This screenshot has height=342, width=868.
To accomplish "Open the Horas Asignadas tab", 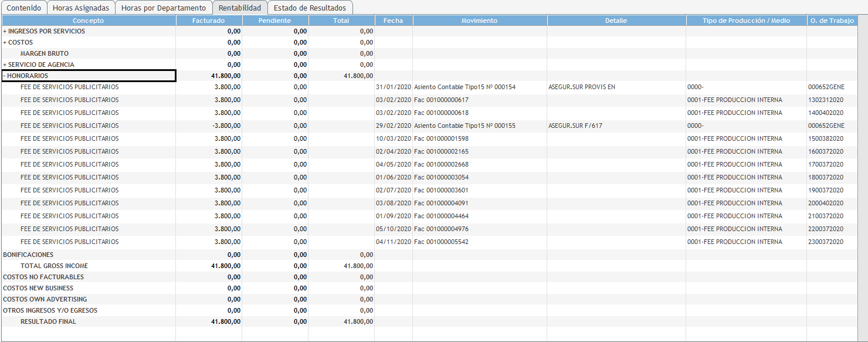I will 80,8.
